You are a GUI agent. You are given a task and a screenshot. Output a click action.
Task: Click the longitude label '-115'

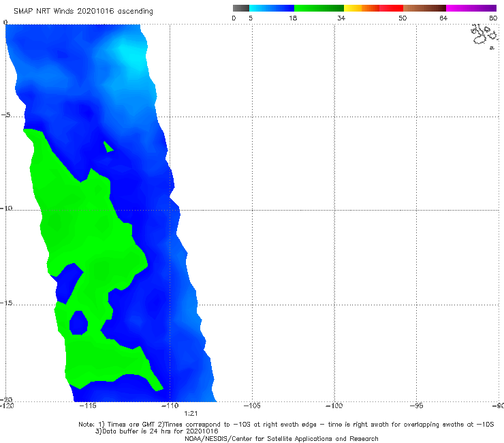click(x=88, y=406)
